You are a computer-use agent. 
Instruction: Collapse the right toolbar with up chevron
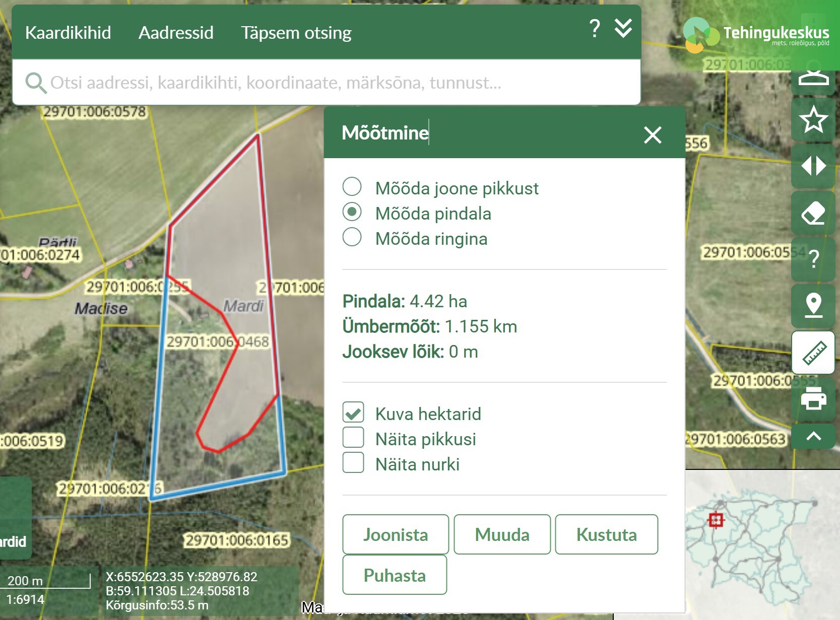pos(813,436)
